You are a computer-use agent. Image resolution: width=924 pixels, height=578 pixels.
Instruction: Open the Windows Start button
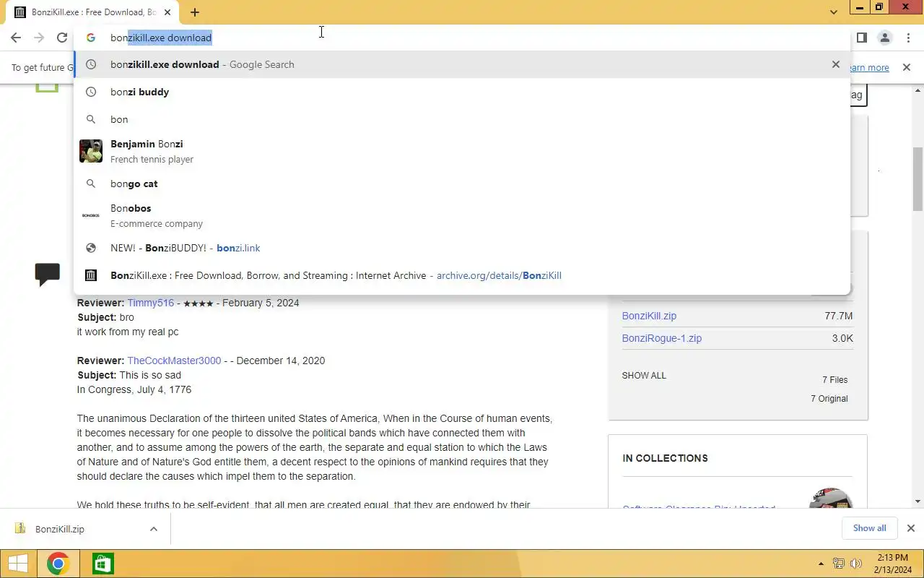[x=18, y=564]
